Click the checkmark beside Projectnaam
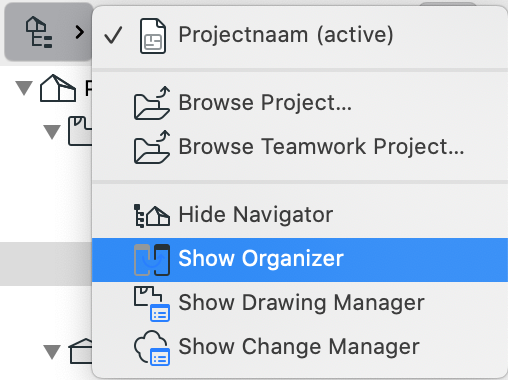 (x=113, y=35)
